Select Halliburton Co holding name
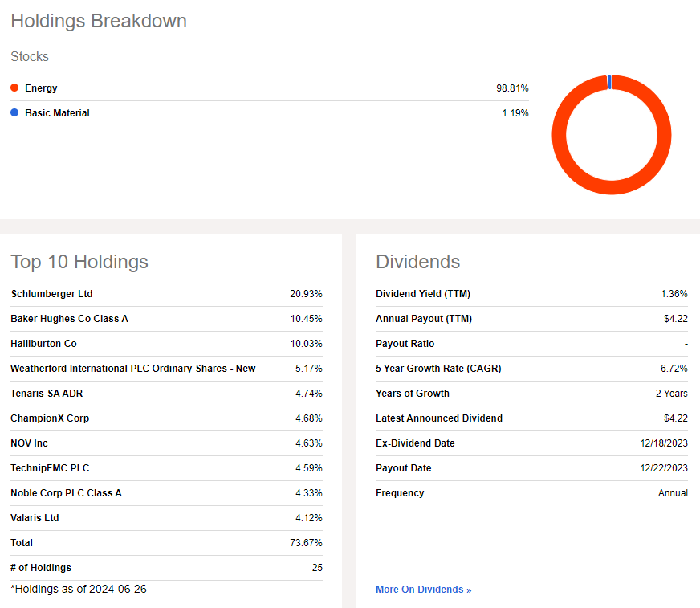700x608 pixels. coord(43,344)
